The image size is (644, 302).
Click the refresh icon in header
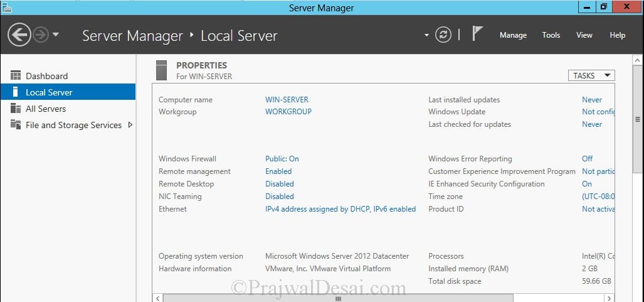point(443,35)
